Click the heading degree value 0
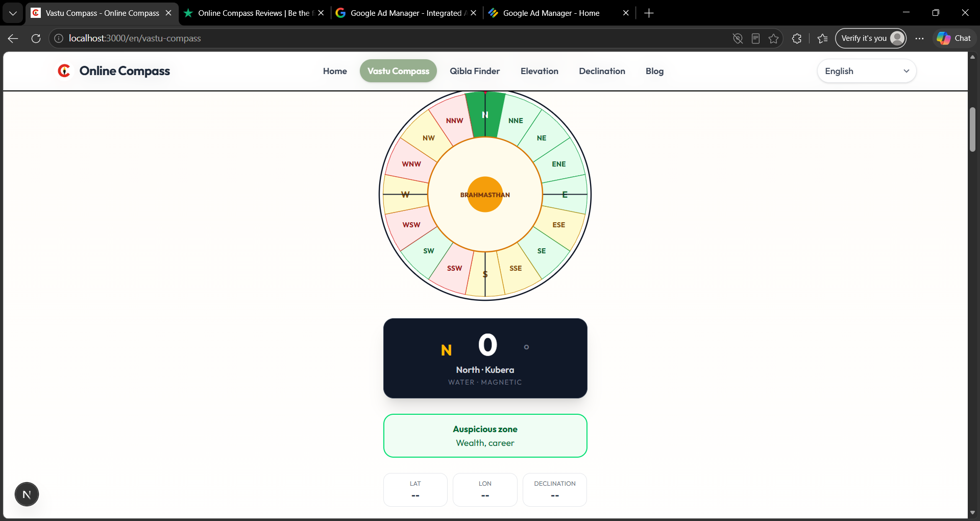The image size is (980, 521). pos(487,345)
